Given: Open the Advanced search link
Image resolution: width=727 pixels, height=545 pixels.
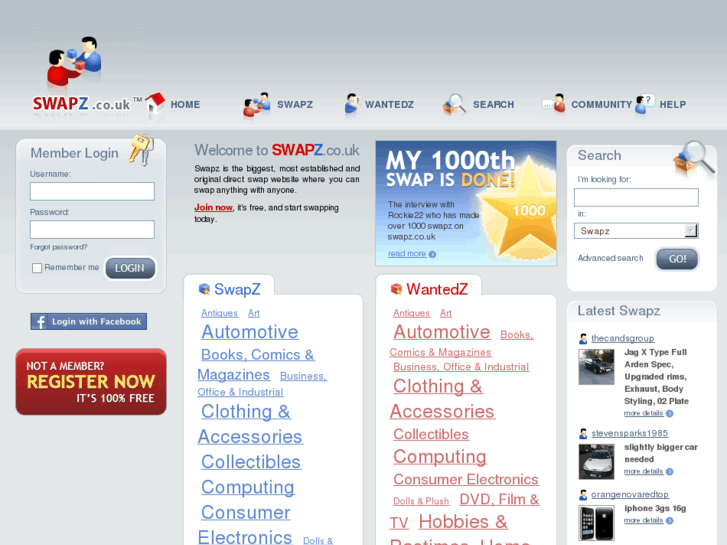Looking at the screenshot, I should tap(610, 258).
